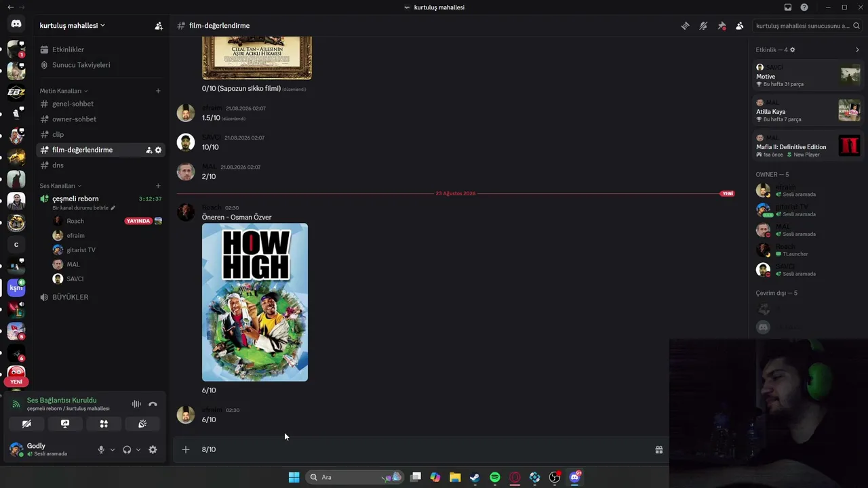The height and width of the screenshot is (488, 868).
Task: Start an activity from voice panel
Action: point(104,424)
